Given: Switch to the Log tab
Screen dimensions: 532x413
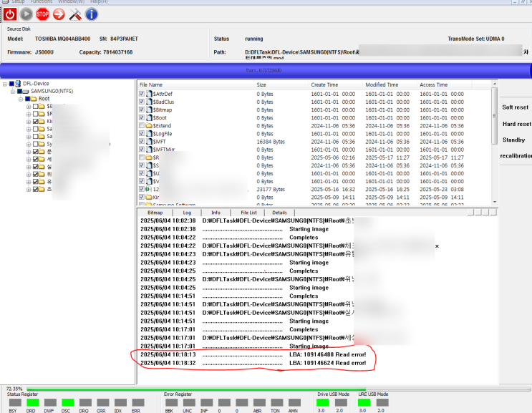Looking at the screenshot, I should pos(187,213).
